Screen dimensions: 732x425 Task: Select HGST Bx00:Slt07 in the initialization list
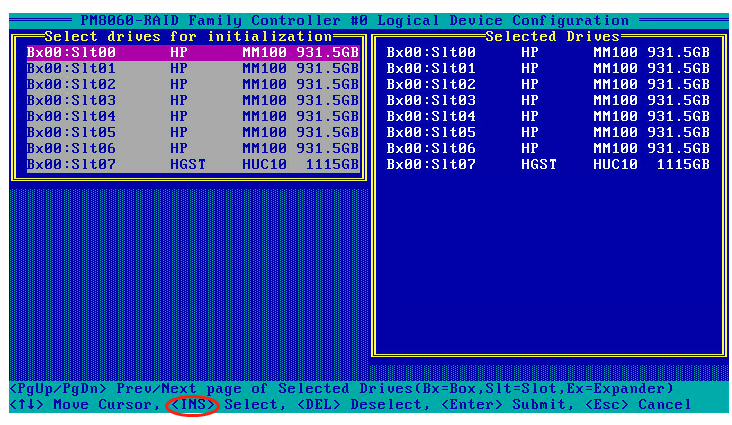pyautogui.click(x=193, y=164)
